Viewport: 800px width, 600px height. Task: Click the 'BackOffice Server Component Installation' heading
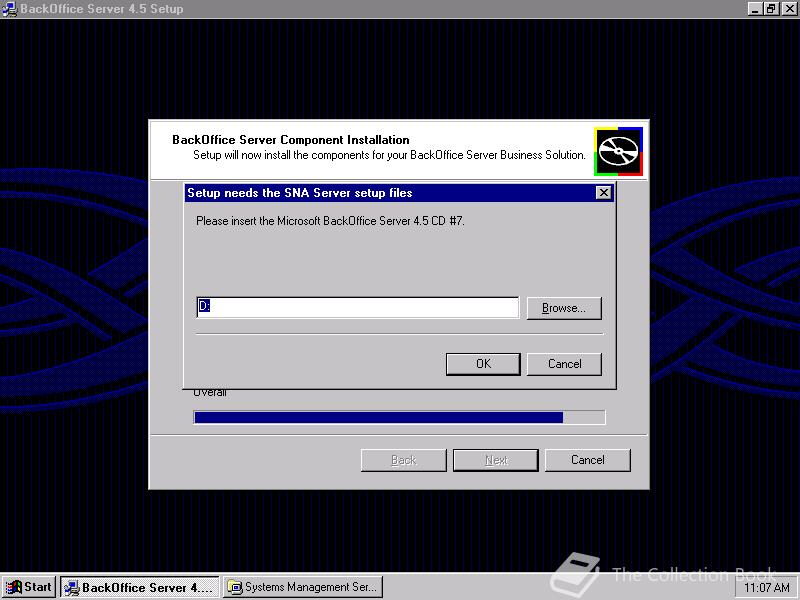pyautogui.click(x=291, y=140)
